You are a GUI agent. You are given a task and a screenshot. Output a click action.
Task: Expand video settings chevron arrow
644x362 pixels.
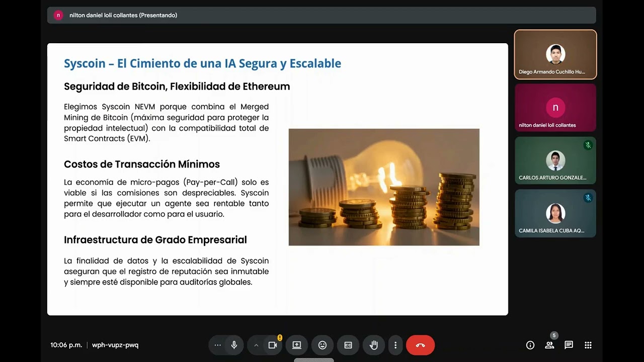(256, 345)
